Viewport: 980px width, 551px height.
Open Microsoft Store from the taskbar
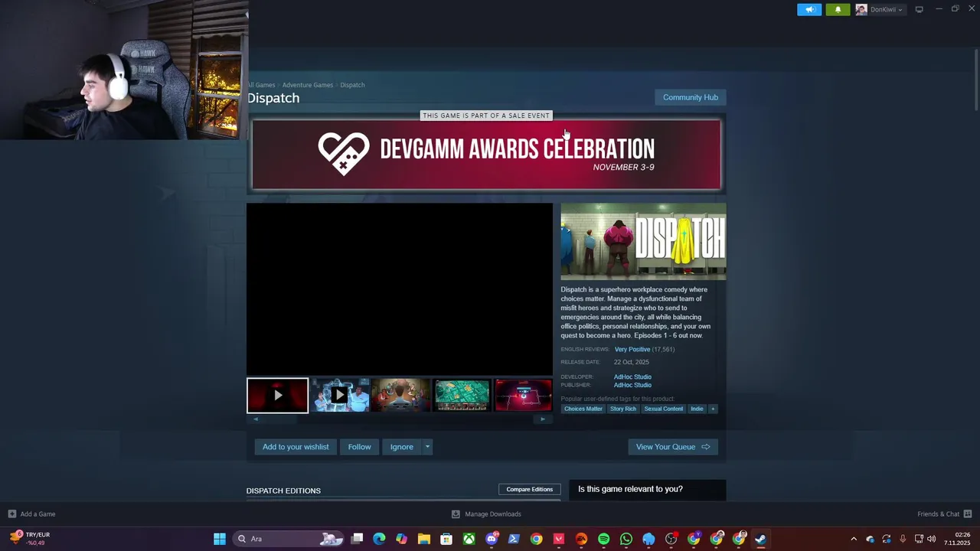[446, 539]
